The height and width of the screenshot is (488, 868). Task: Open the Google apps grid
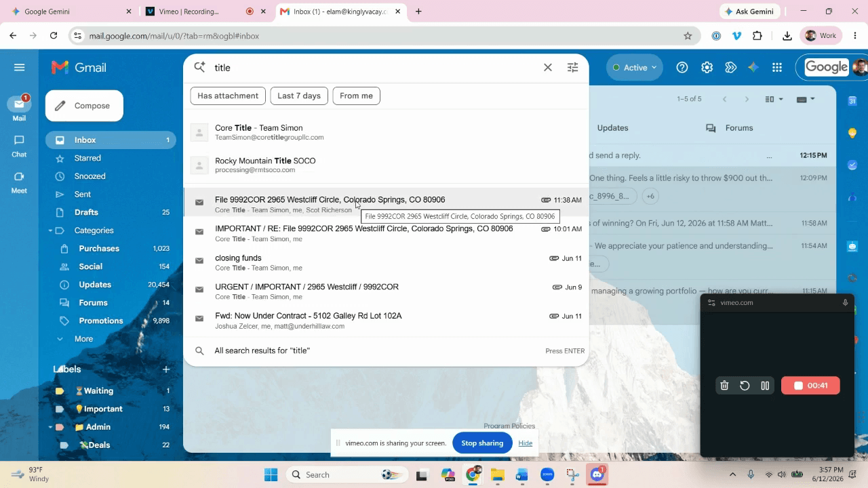tap(777, 67)
